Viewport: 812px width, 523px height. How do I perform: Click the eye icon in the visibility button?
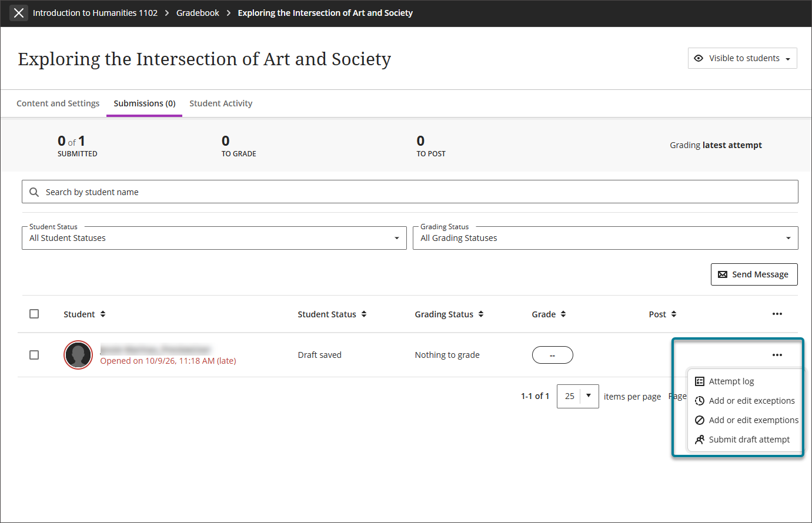[x=699, y=58]
